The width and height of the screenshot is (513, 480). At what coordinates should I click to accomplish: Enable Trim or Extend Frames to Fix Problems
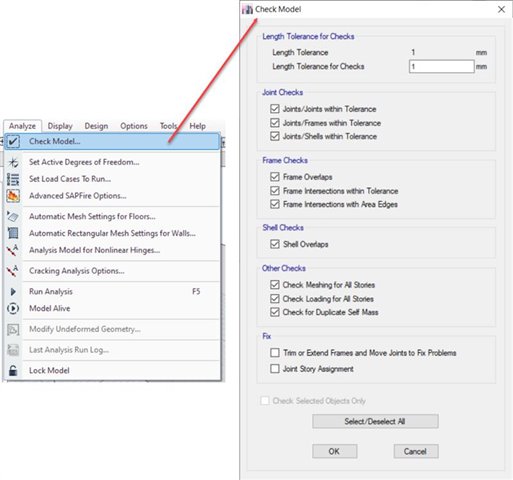point(275,353)
